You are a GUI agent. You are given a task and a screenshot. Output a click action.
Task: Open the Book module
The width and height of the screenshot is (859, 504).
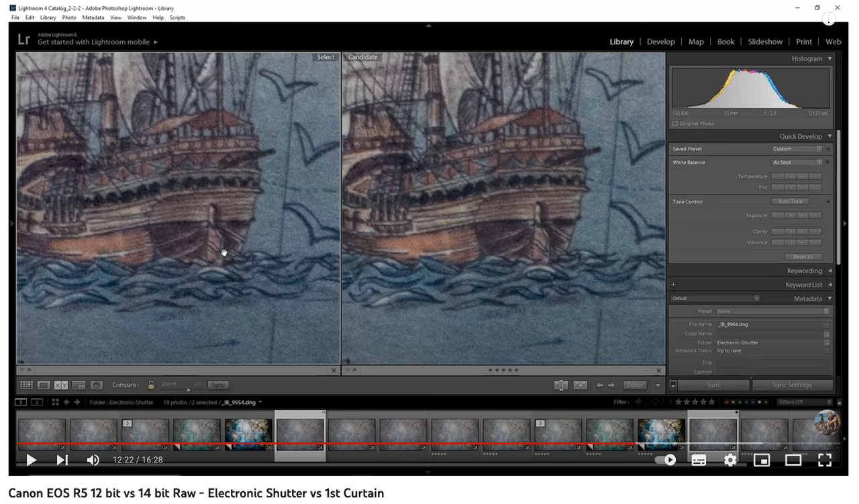(x=726, y=42)
